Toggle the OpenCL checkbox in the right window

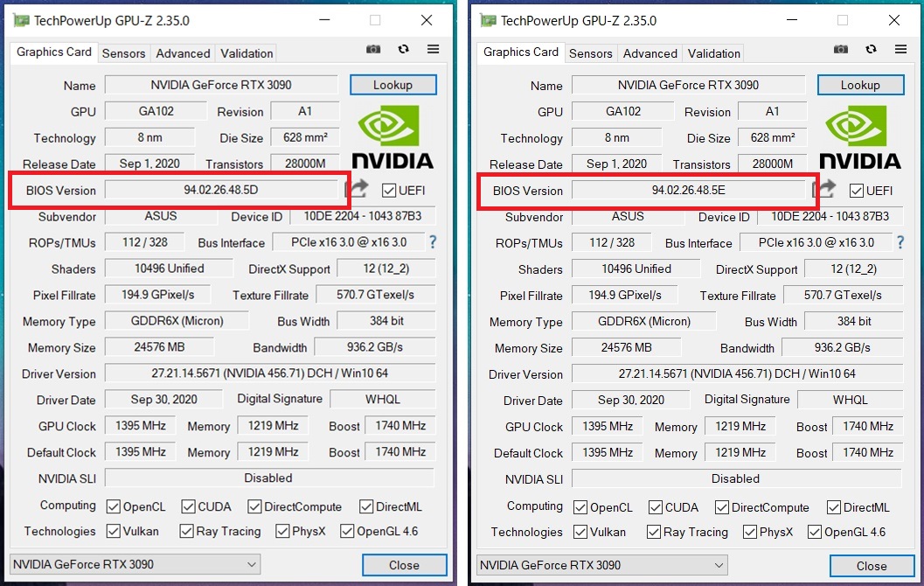click(x=580, y=507)
